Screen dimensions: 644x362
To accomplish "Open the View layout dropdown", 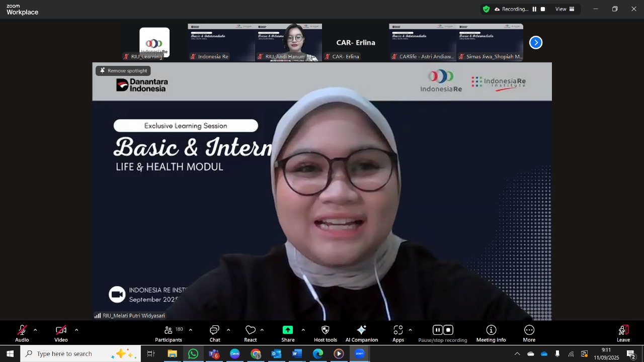I will [565, 9].
